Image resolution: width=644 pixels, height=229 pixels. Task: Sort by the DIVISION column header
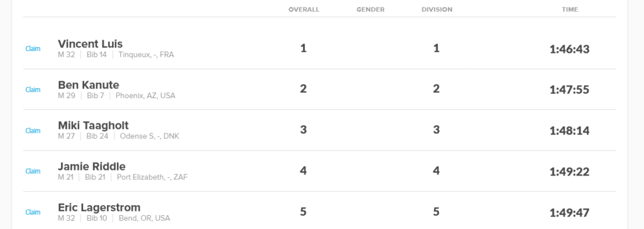(437, 9)
